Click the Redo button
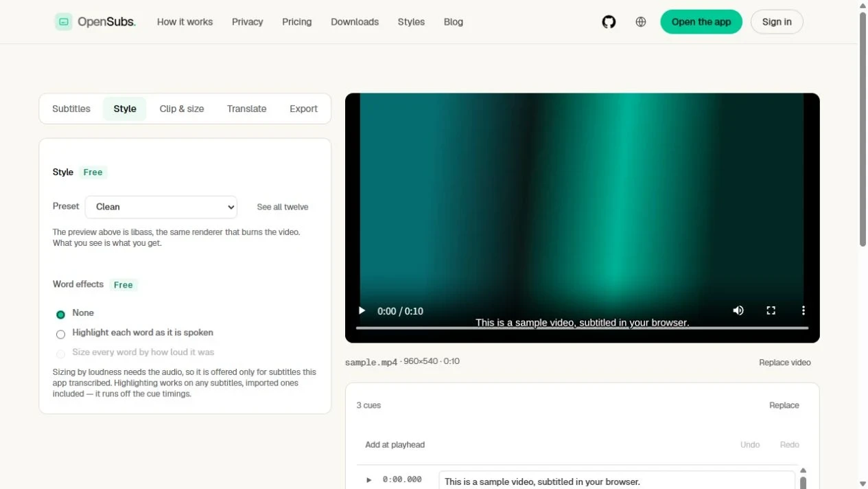This screenshot has height=489, width=868. (x=790, y=445)
